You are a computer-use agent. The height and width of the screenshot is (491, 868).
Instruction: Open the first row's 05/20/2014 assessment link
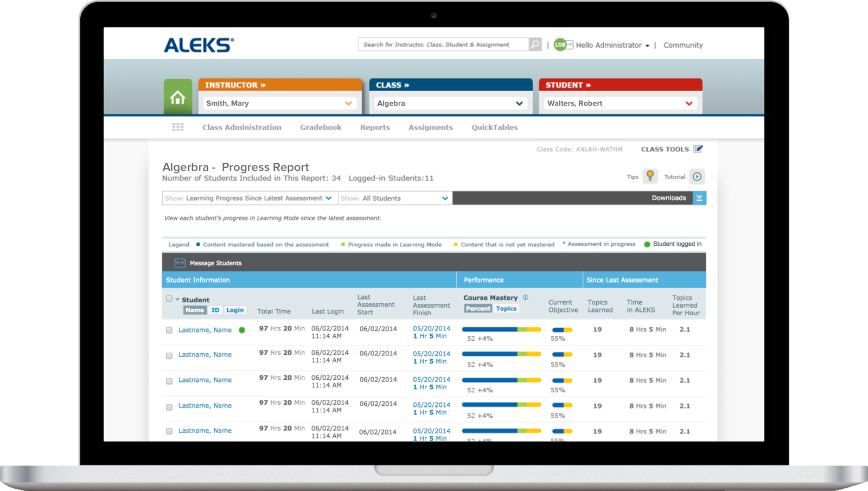pos(431,328)
